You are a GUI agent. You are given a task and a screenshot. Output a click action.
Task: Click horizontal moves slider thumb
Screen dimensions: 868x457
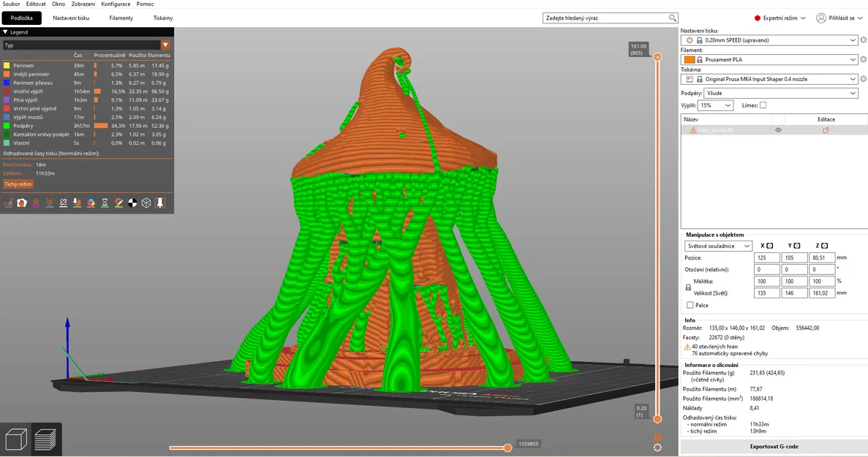click(x=507, y=447)
